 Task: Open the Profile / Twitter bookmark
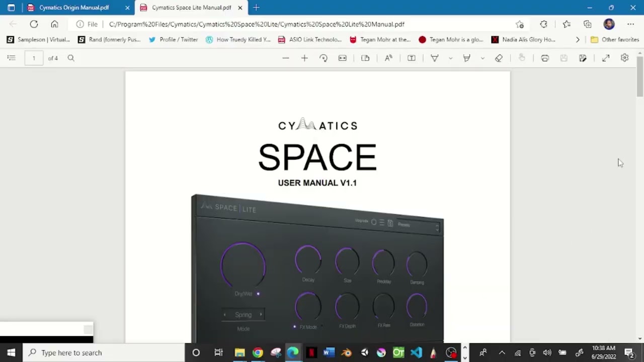(173, 40)
